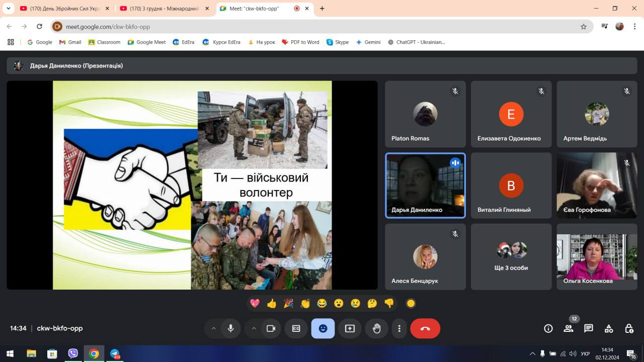This screenshot has width=644, height=362.
Task: Open the present screen (share) option
Action: 350,328
